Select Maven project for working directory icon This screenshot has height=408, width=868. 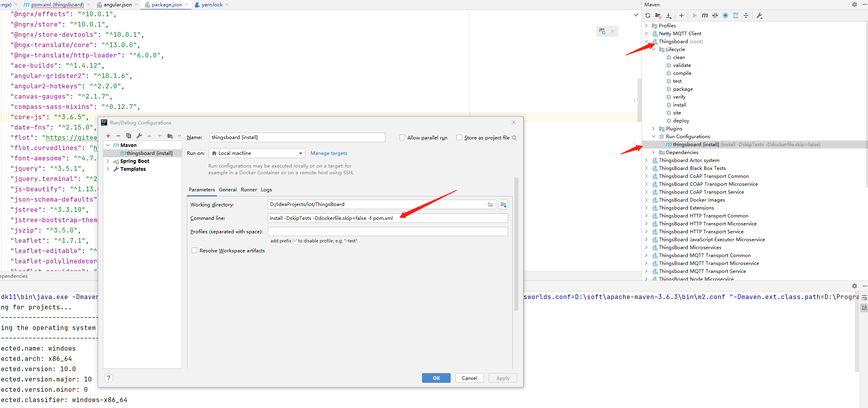[503, 204]
